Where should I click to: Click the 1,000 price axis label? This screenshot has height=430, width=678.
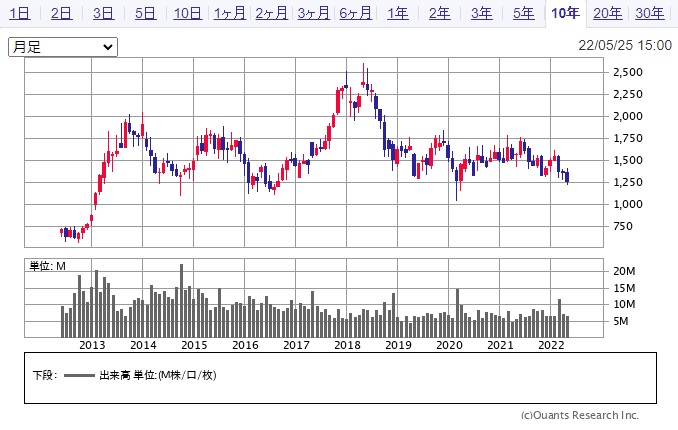click(628, 204)
